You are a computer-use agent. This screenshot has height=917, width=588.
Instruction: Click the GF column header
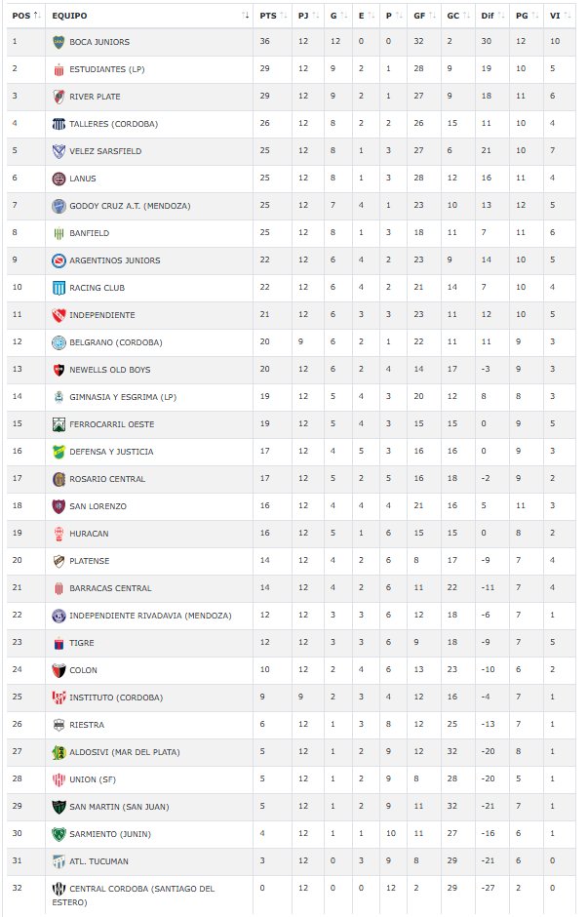418,16
